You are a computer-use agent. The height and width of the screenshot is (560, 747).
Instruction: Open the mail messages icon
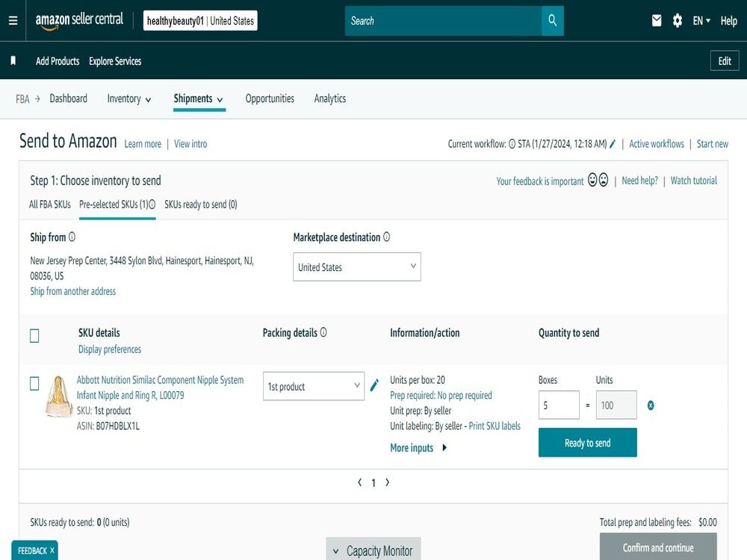point(657,20)
